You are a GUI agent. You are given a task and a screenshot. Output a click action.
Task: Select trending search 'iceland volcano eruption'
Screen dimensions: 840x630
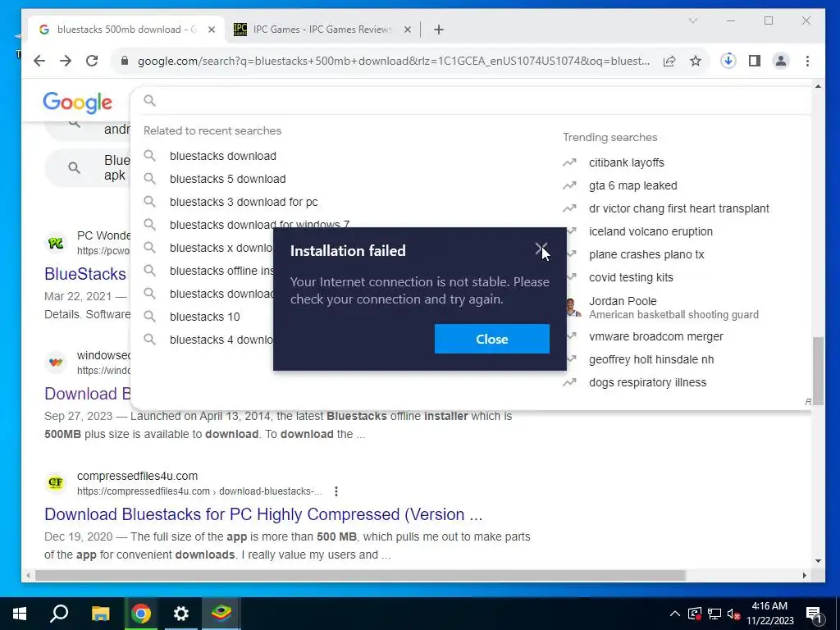coord(651,231)
